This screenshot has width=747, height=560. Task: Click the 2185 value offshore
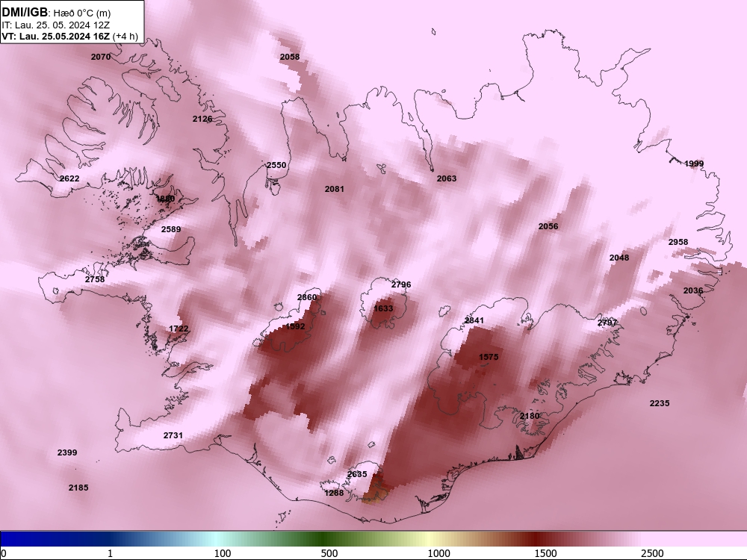click(78, 487)
